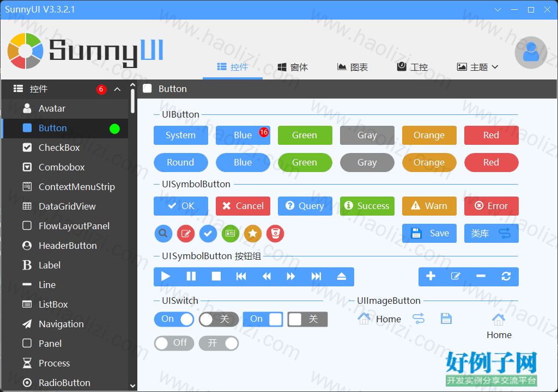
Task: Open the 主题 theme dropdown
Action: (x=477, y=67)
